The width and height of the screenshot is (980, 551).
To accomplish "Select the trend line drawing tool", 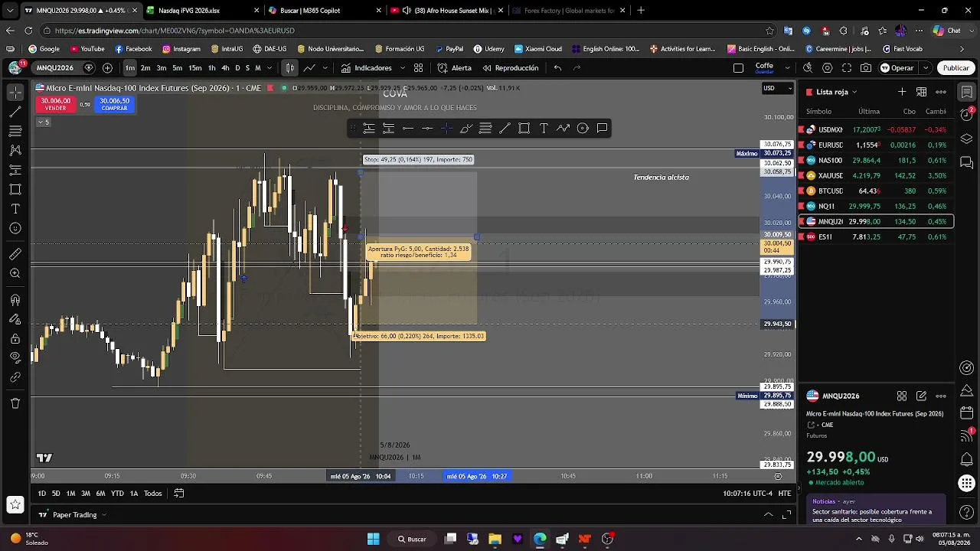I will click(15, 112).
